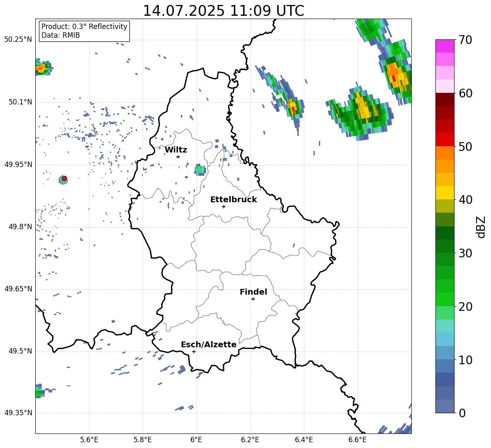Viewport: 491px width, 448px height.
Task: Click the Ettelbruck cross marker
Action: (224, 206)
